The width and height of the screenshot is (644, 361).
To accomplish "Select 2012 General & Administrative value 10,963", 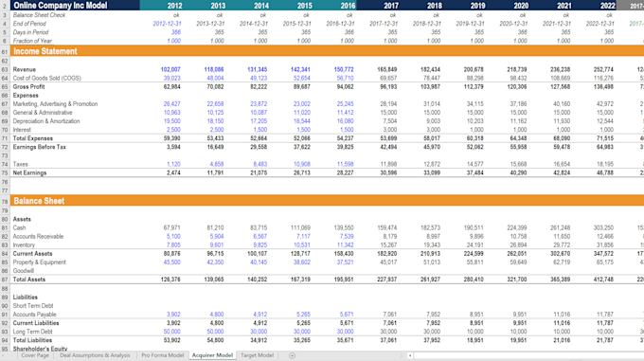I will pos(172,113).
